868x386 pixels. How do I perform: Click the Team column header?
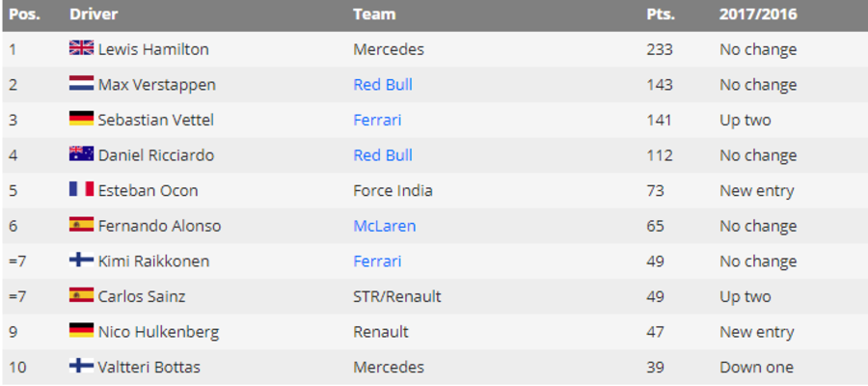point(374,14)
